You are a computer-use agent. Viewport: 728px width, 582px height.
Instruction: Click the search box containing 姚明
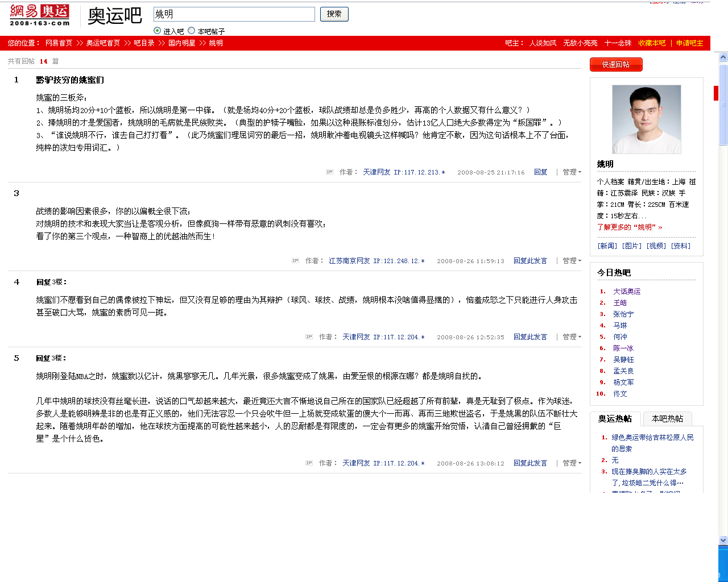pos(234,14)
